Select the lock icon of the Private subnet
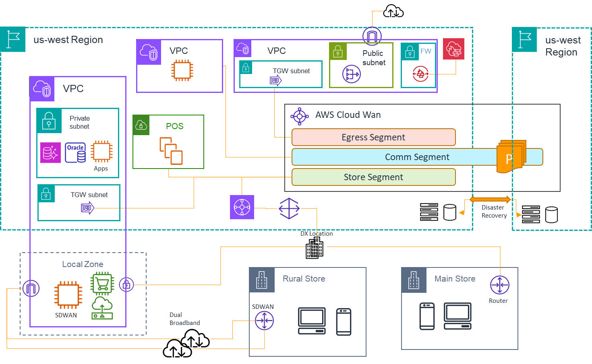This screenshot has width=592, height=364. point(49,121)
